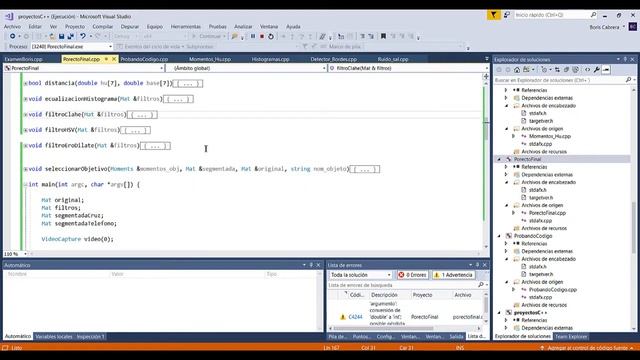Click the Save file toolbar icon
640x360 pixels.
coord(62,36)
